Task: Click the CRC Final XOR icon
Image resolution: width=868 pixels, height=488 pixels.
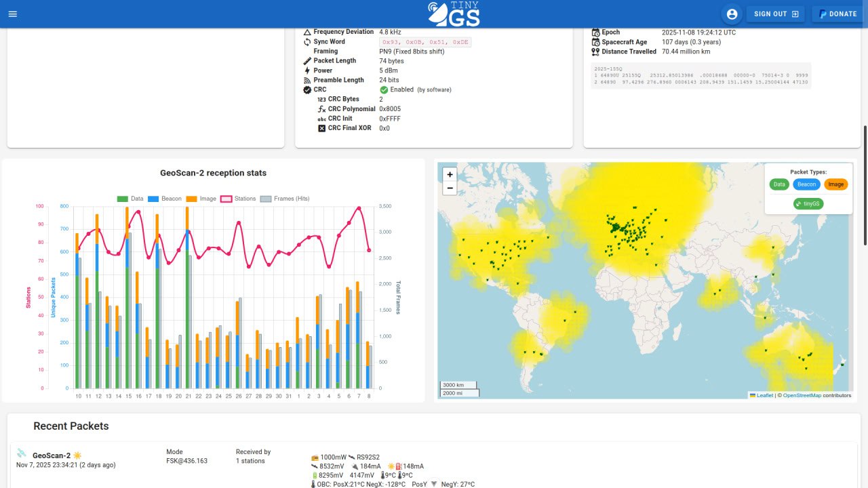Action: [322, 128]
